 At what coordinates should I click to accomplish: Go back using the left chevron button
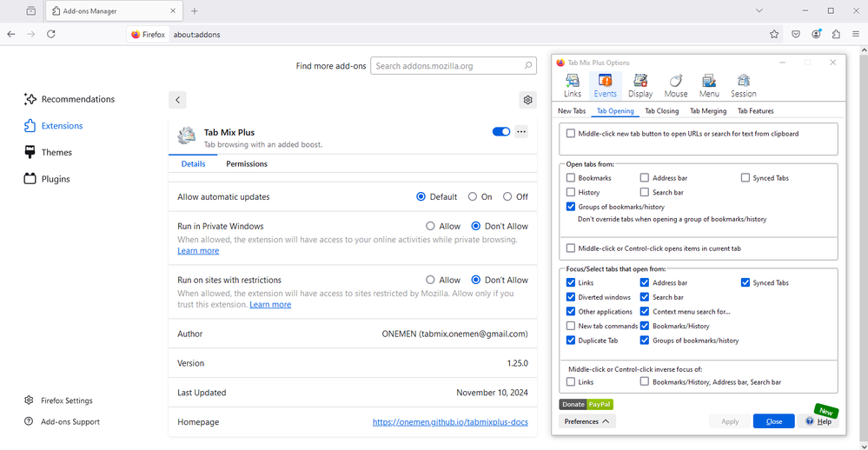point(177,100)
